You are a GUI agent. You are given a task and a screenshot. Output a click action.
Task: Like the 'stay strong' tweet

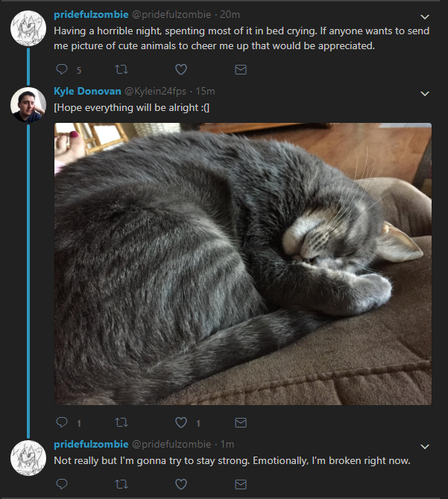[181, 484]
